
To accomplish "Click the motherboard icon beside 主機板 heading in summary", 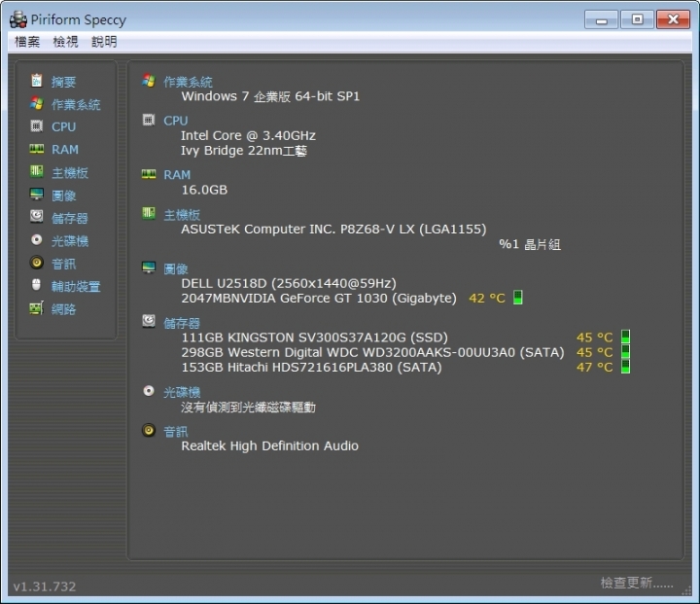I will [149, 214].
